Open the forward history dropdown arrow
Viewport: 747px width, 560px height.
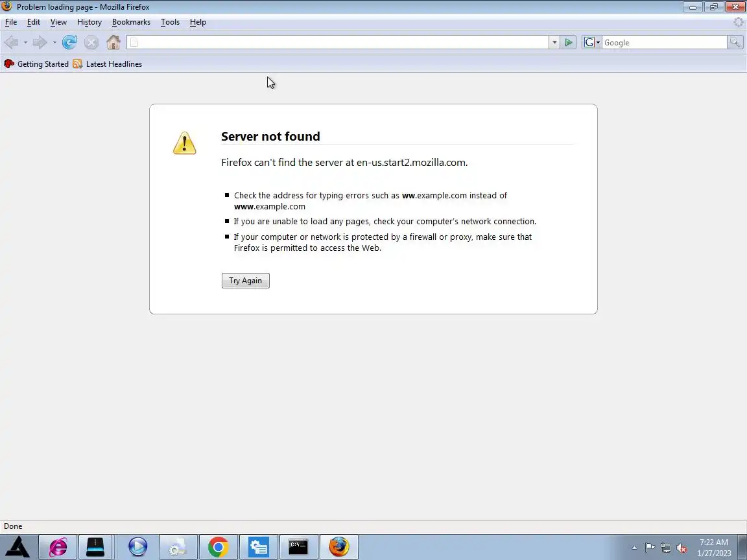tap(54, 43)
